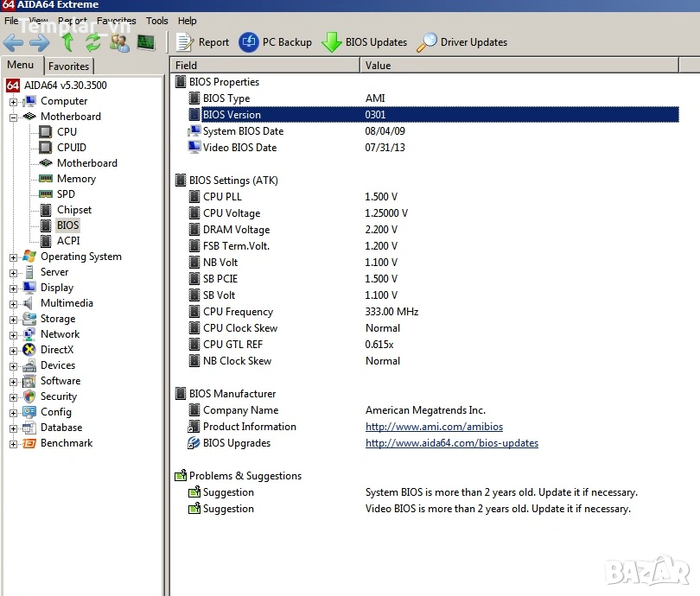The width and height of the screenshot is (700, 596).
Task: Click the Back arrow in the toolbar
Action: click(13, 42)
